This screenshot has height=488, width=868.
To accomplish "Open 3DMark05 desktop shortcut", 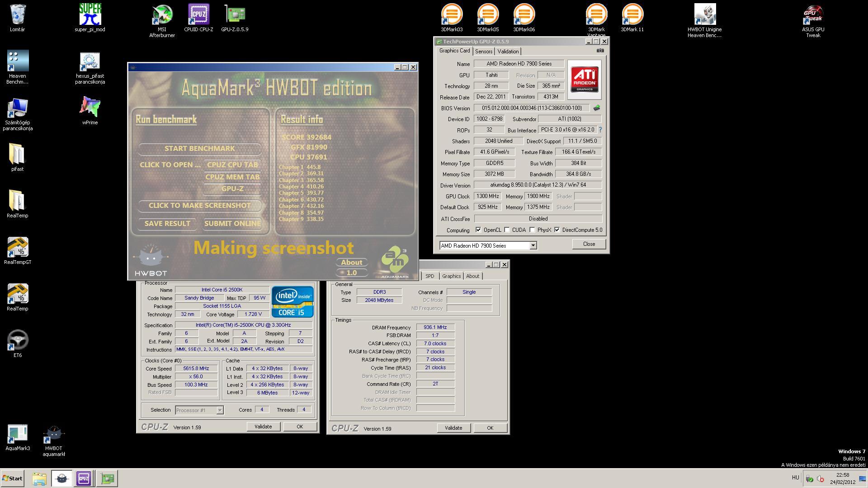I will 488,18.
